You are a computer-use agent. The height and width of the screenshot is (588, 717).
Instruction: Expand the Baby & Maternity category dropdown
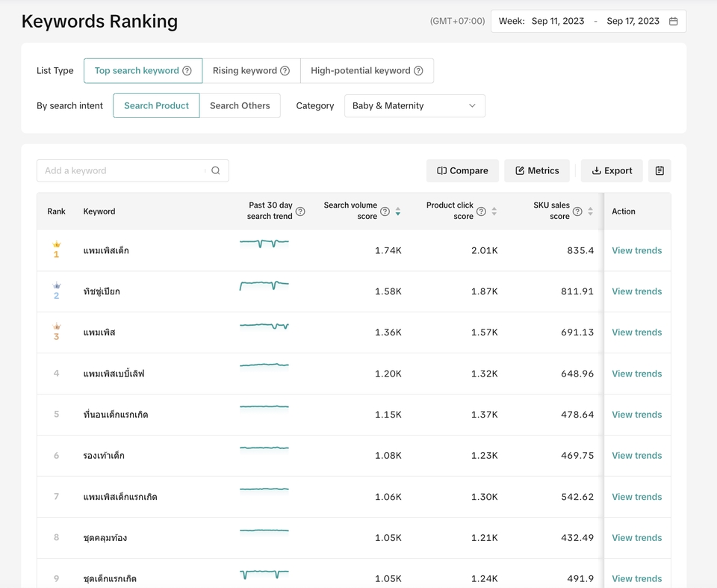415,105
